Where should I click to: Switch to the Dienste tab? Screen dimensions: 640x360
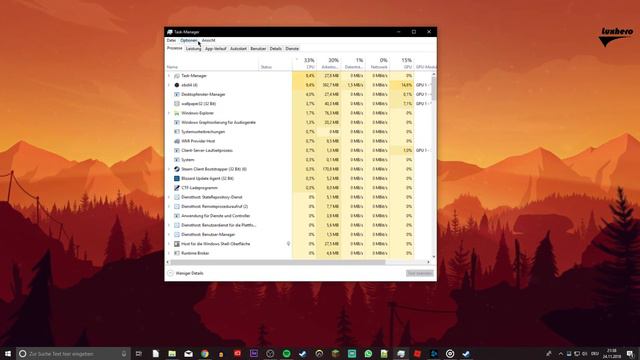tap(292, 49)
